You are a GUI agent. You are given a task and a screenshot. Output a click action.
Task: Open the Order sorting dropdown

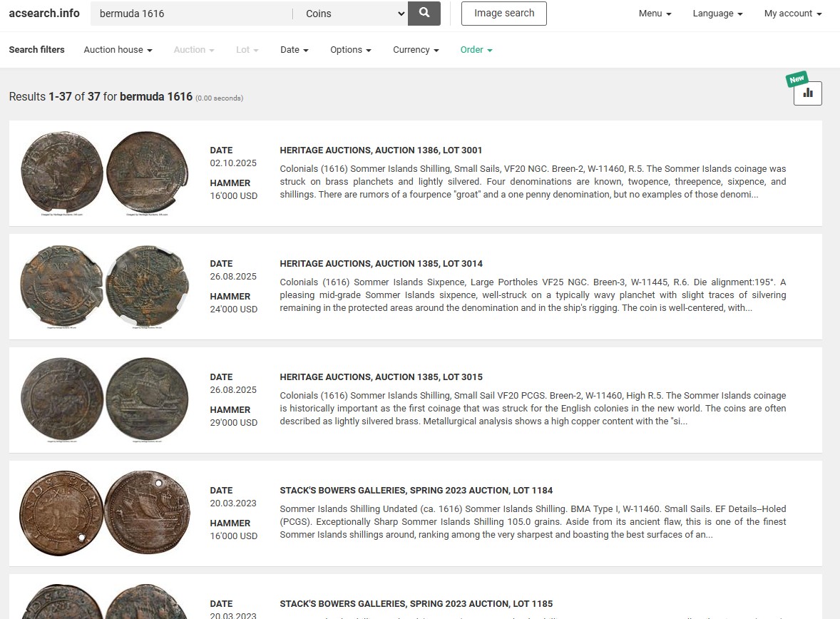point(476,50)
